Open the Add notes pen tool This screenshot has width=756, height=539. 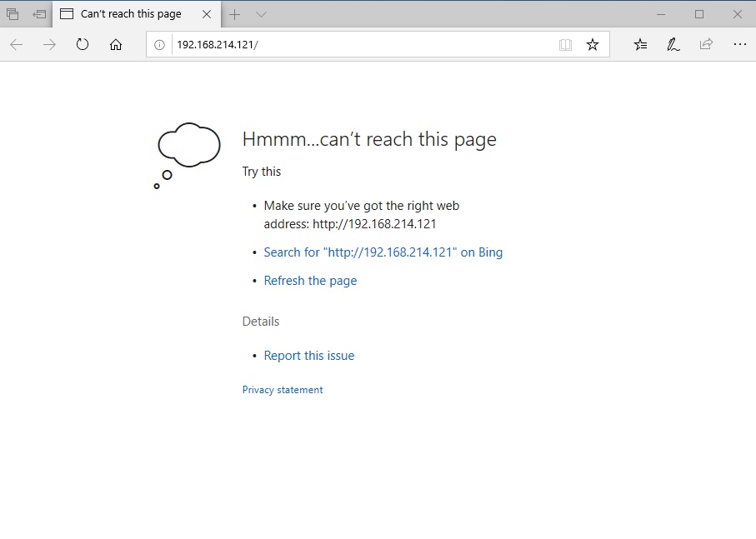point(673,44)
